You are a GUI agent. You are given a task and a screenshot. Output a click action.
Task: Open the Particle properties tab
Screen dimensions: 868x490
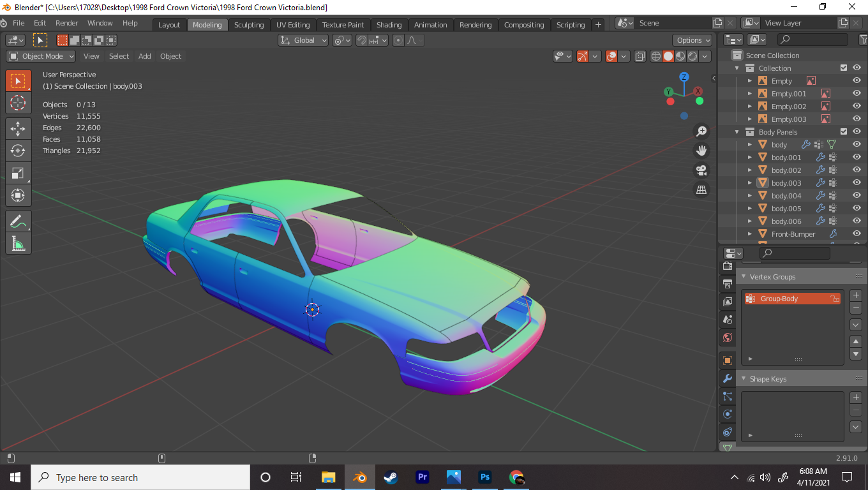(728, 396)
